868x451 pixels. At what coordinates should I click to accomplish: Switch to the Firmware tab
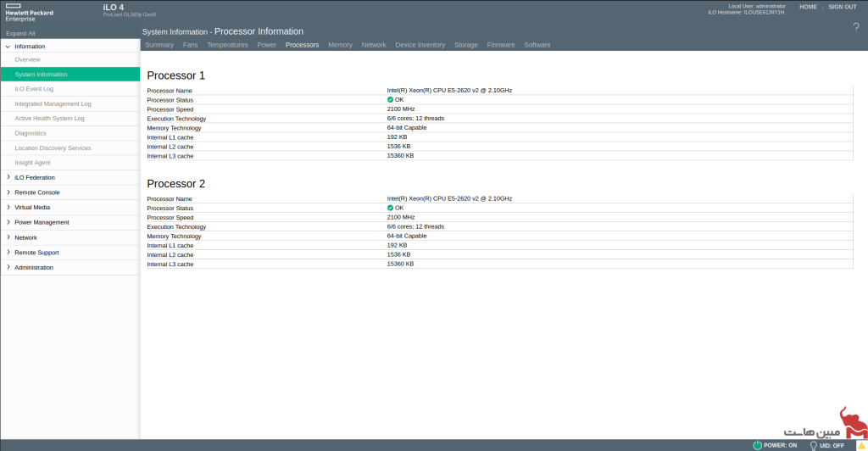[501, 45]
